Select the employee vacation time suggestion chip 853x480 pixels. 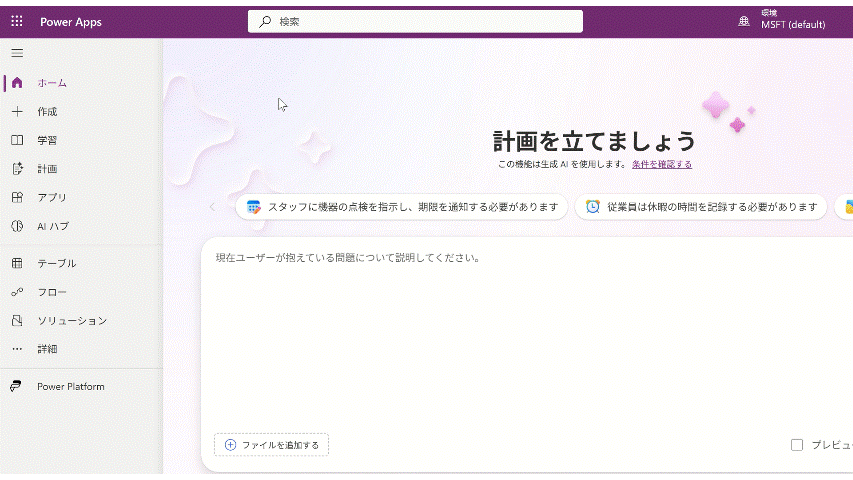pos(700,207)
